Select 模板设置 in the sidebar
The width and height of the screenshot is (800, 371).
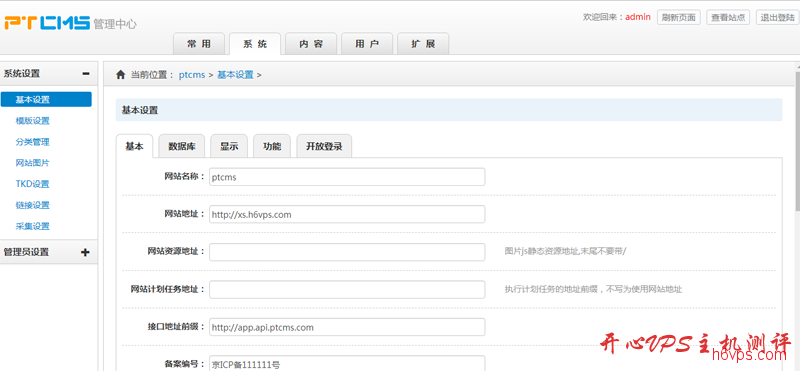click(x=33, y=121)
